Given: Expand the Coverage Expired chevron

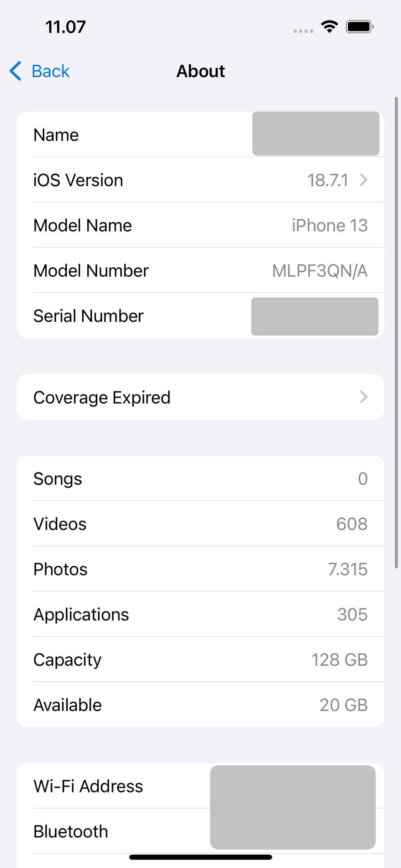Looking at the screenshot, I should [x=364, y=397].
